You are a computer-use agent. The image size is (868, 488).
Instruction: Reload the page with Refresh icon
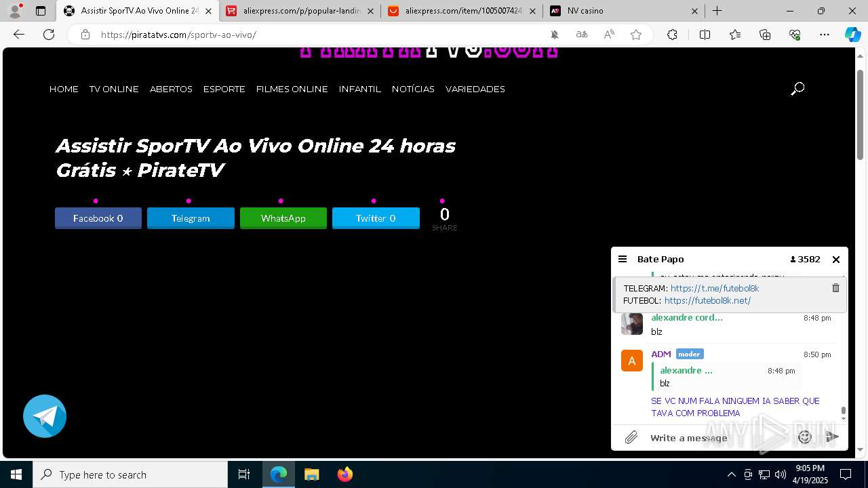pyautogui.click(x=49, y=35)
